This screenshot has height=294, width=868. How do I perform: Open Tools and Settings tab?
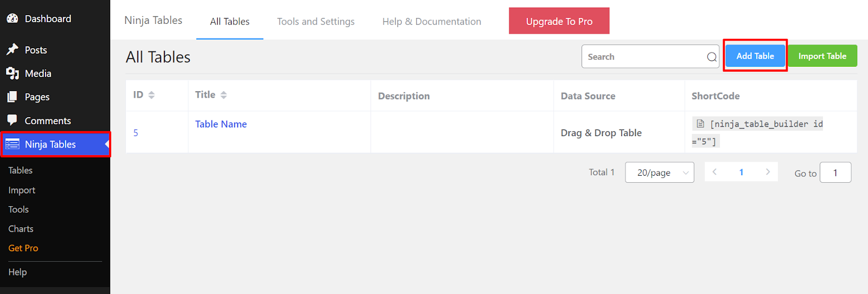click(316, 22)
